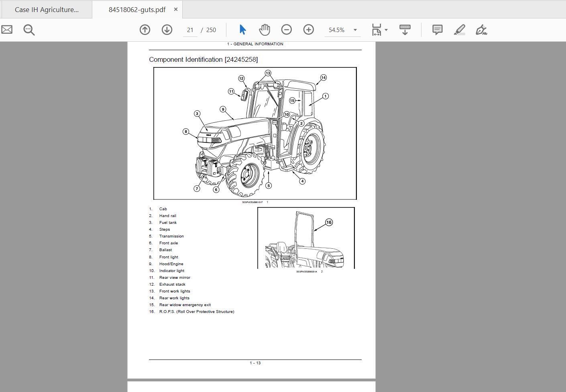Click the 54.5% zoom value field
566x392 pixels.
[336, 30]
